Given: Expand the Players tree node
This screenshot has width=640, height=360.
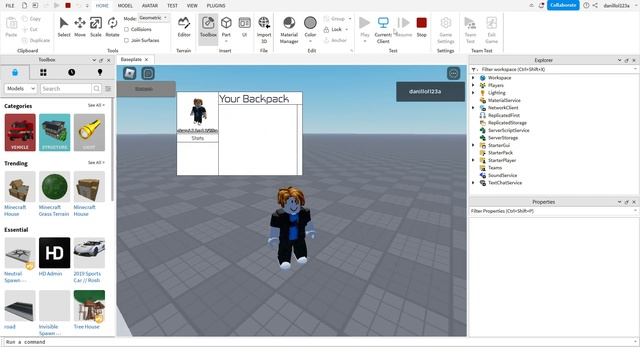Looking at the screenshot, I should (473, 85).
